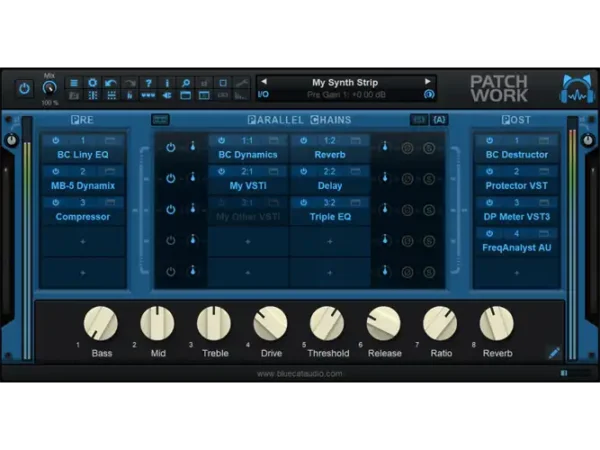Screen dimensions: 600x450
Task: Add a plugin in the last Post slot
Action: click(517, 273)
